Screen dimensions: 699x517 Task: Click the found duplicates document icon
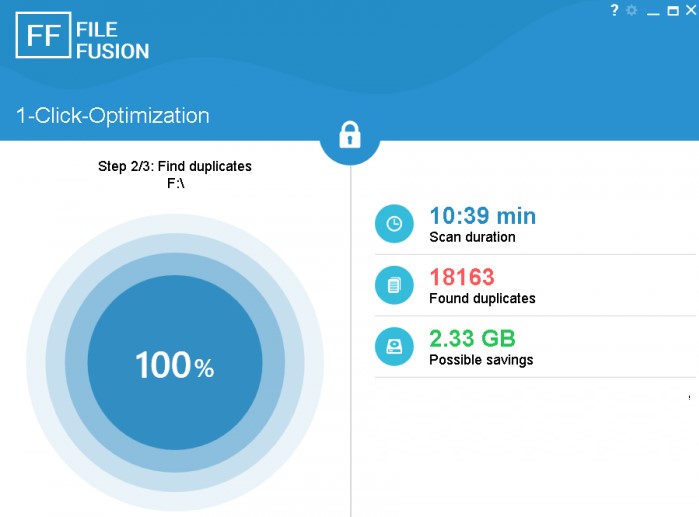tap(394, 285)
